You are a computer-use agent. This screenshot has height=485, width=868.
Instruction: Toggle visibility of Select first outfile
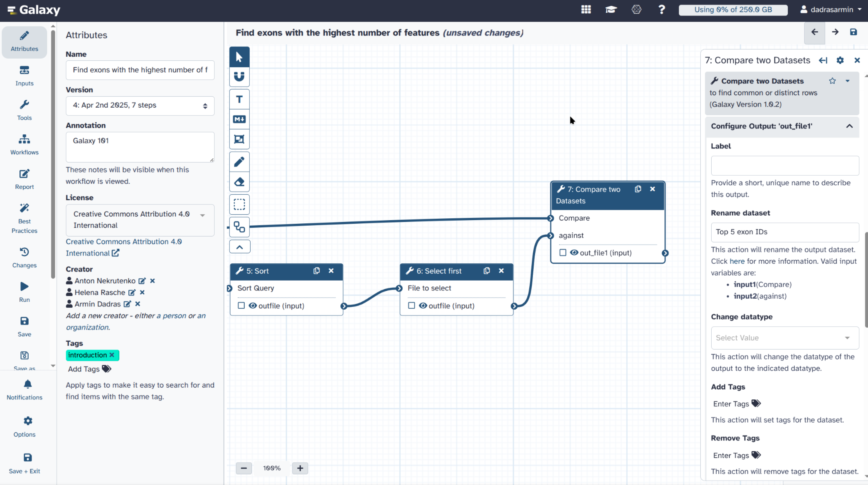(423, 306)
